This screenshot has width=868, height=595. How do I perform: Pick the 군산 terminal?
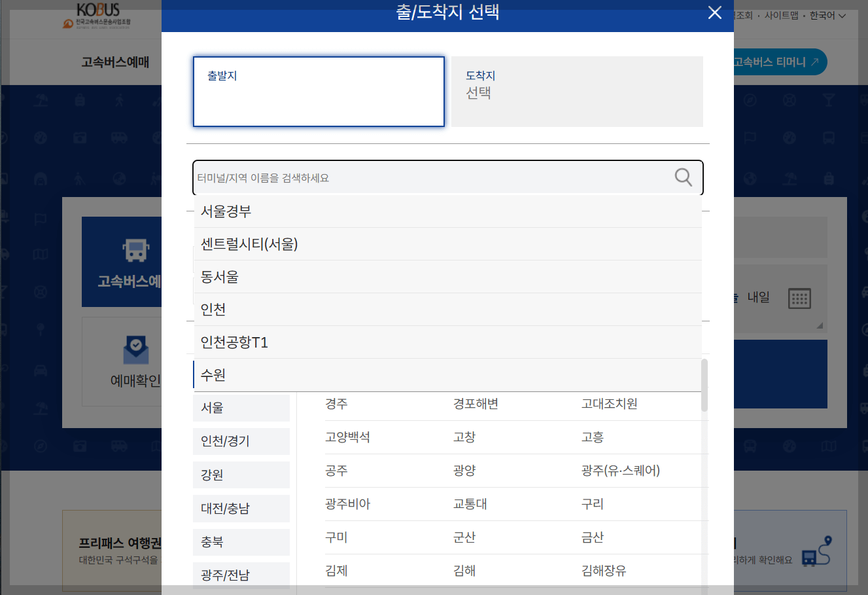click(464, 537)
